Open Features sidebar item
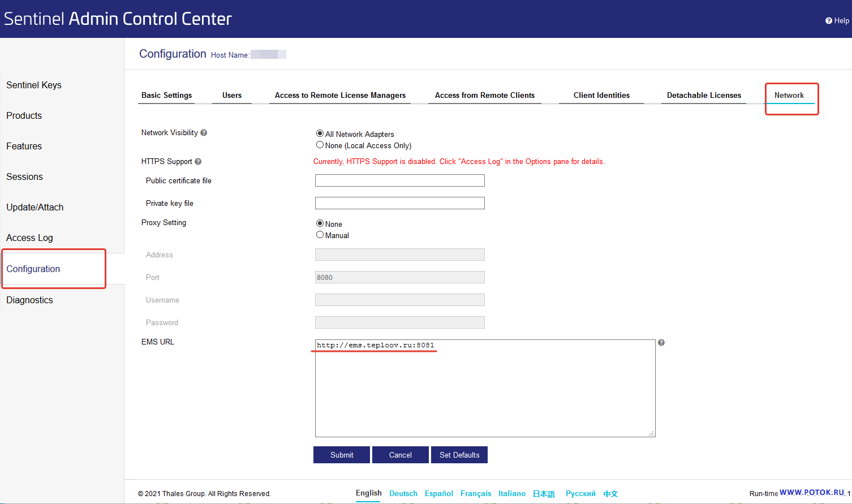 [x=24, y=146]
